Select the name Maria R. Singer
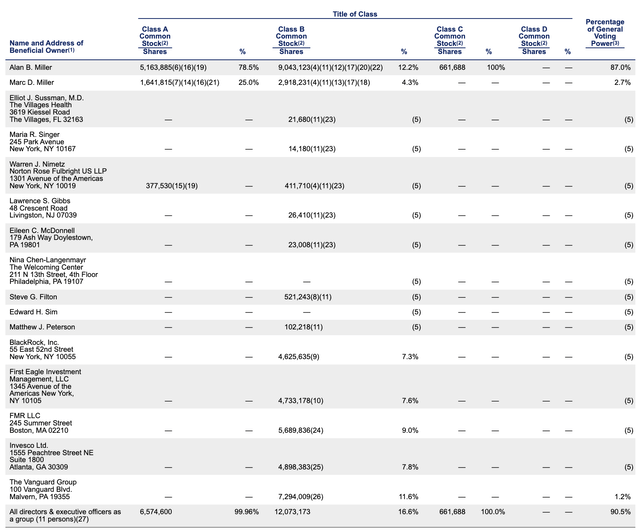 click(x=34, y=134)
